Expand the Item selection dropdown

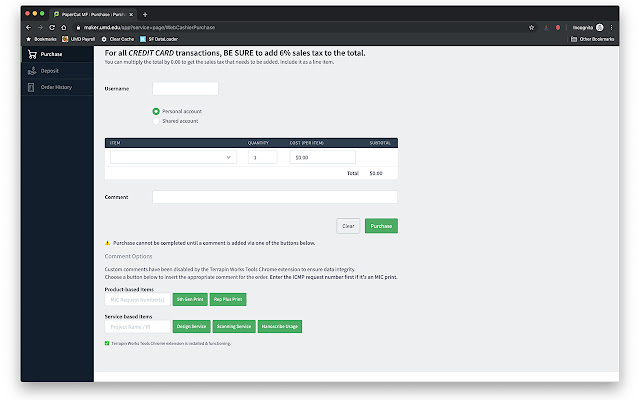(173, 157)
